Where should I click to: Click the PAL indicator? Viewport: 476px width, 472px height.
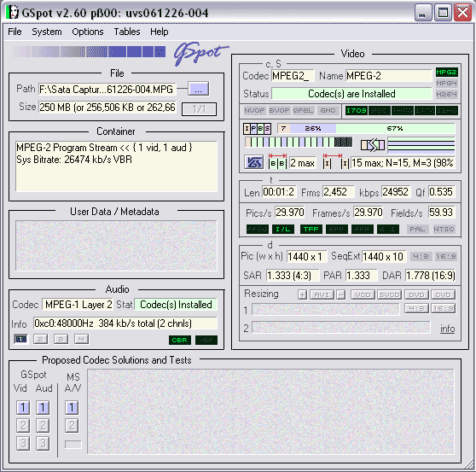pyautogui.click(x=418, y=229)
